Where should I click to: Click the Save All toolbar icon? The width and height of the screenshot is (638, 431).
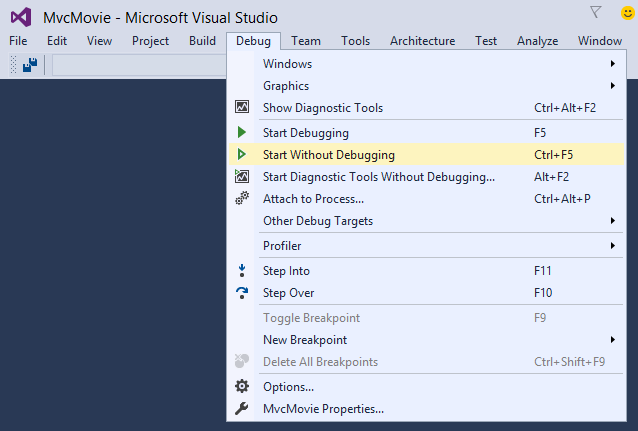pos(30,65)
